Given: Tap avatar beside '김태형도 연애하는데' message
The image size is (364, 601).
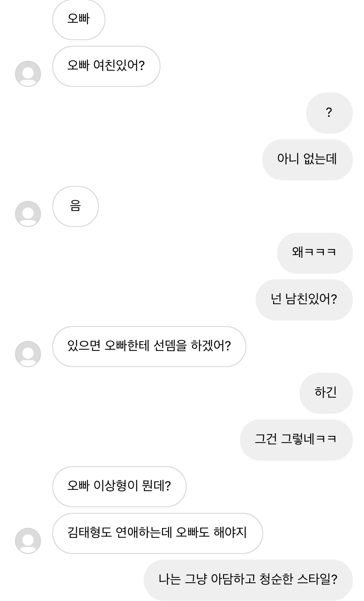Looking at the screenshot, I should point(28,541).
